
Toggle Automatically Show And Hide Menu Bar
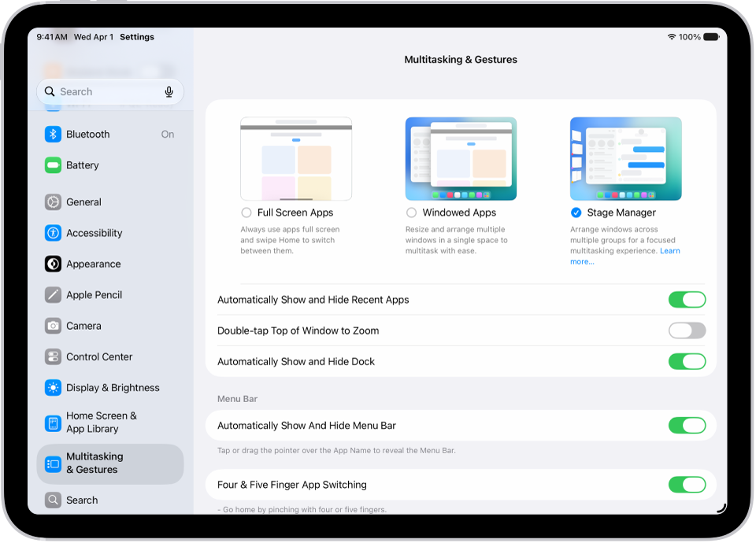coord(687,426)
